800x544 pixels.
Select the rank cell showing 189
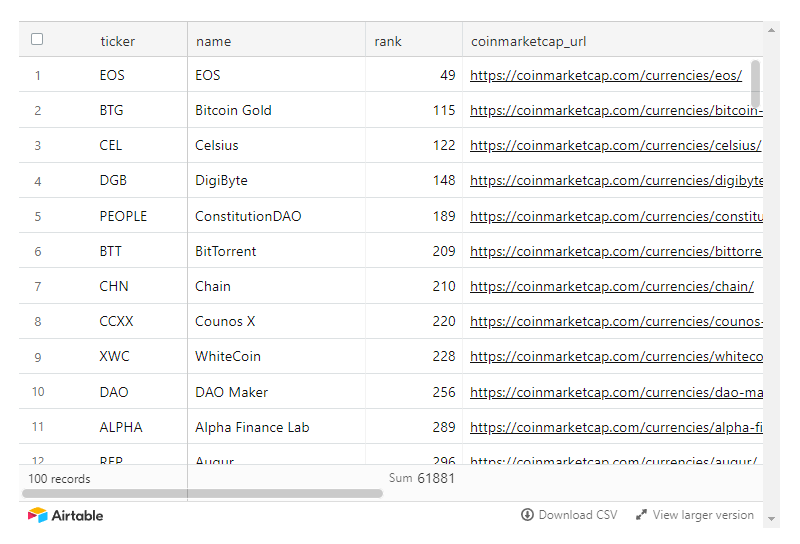414,216
